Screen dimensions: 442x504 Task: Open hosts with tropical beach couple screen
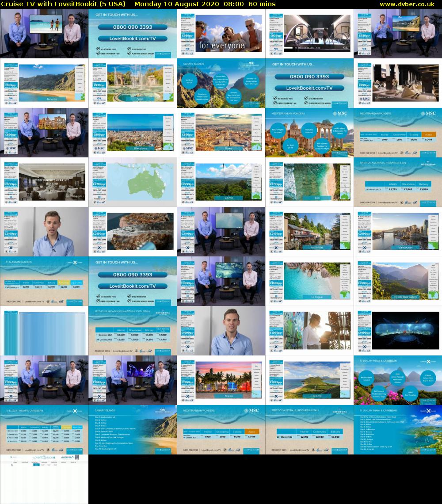(44, 34)
